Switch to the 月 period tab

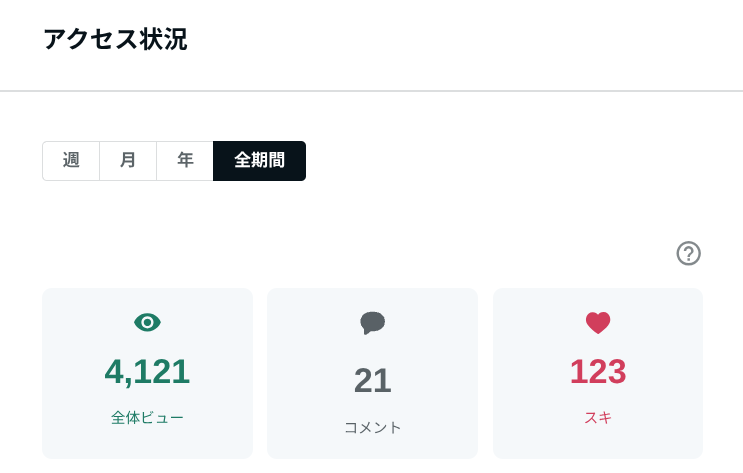[128, 161]
